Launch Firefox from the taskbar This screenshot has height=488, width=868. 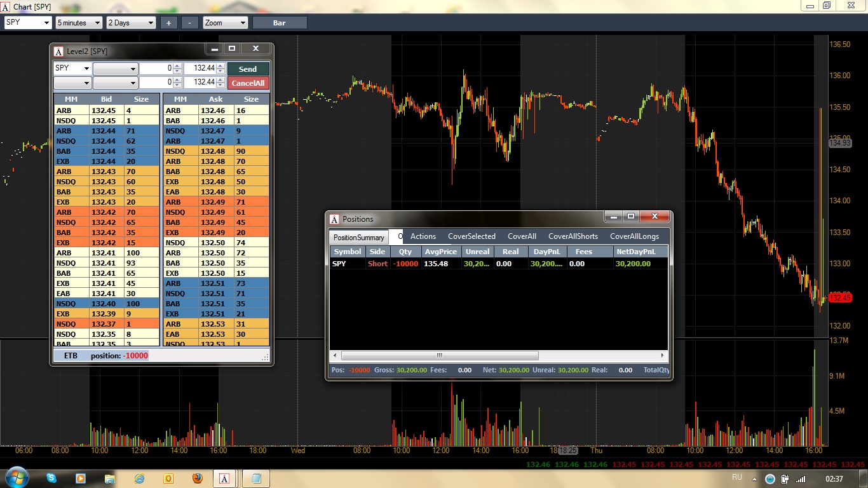[198, 478]
